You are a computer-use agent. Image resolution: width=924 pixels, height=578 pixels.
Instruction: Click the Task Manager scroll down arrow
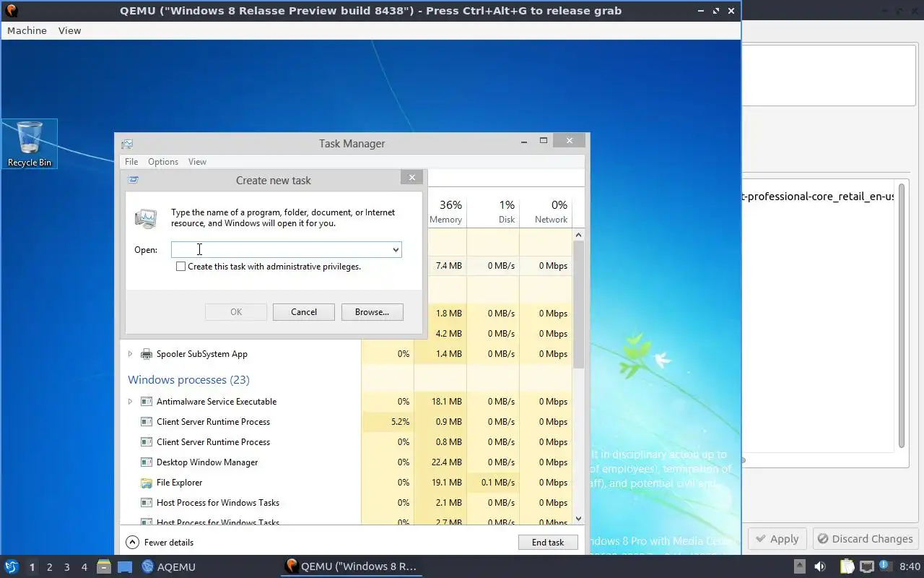pyautogui.click(x=578, y=519)
